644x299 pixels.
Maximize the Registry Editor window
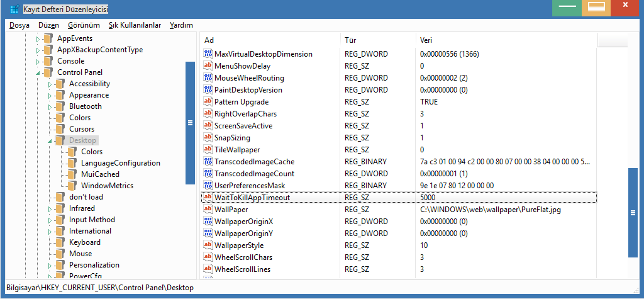[x=597, y=8]
